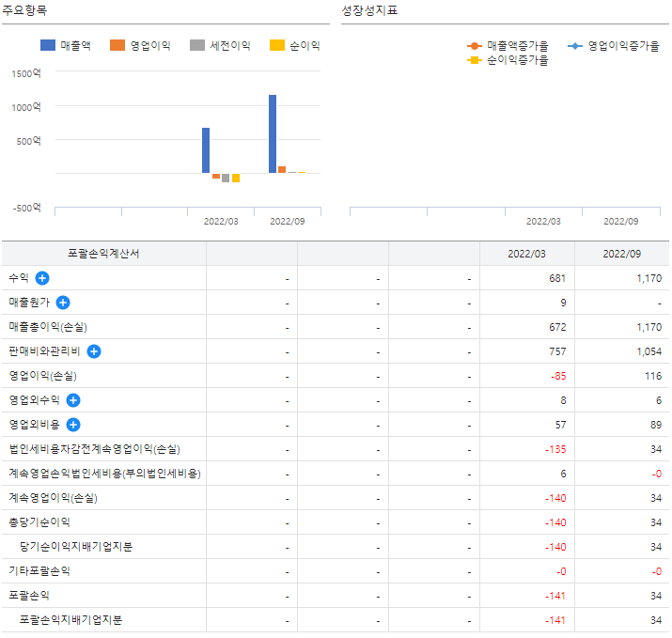
Task: Select the 계속영업이익(손실) row label
Action: pyautogui.click(x=54, y=498)
